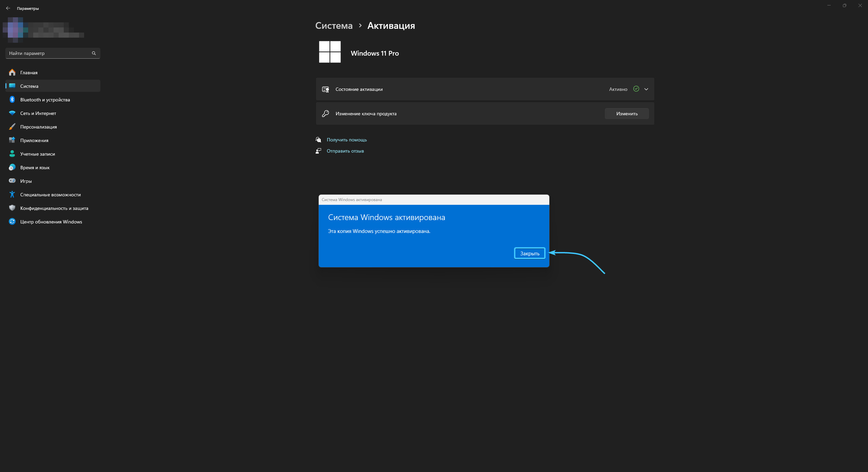Click the search magnifier icon

coord(94,53)
